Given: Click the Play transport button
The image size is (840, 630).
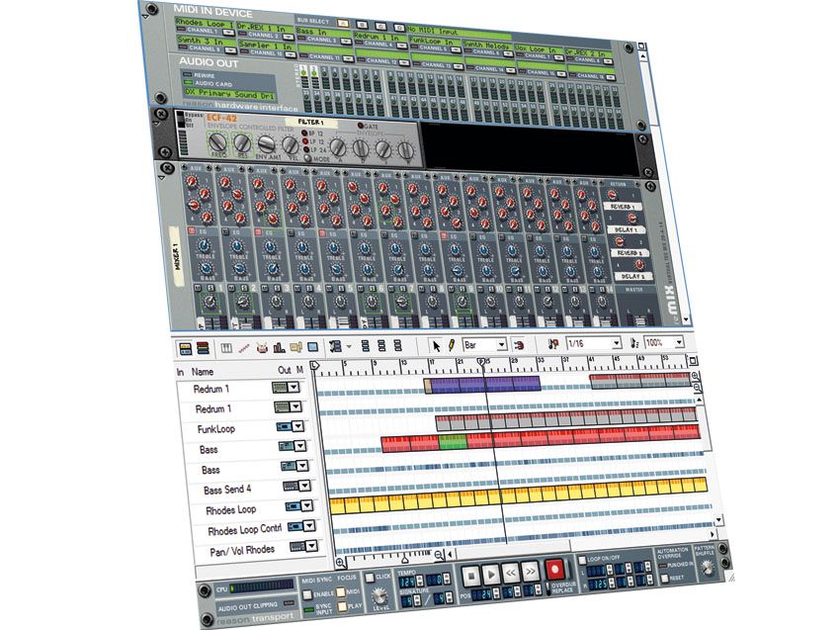Looking at the screenshot, I should (491, 575).
